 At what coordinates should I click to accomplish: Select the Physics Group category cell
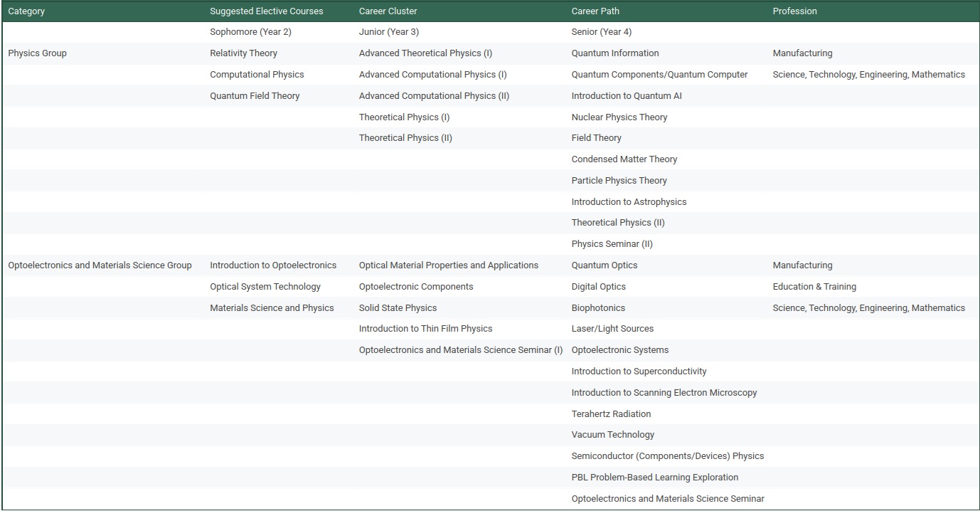(37, 53)
